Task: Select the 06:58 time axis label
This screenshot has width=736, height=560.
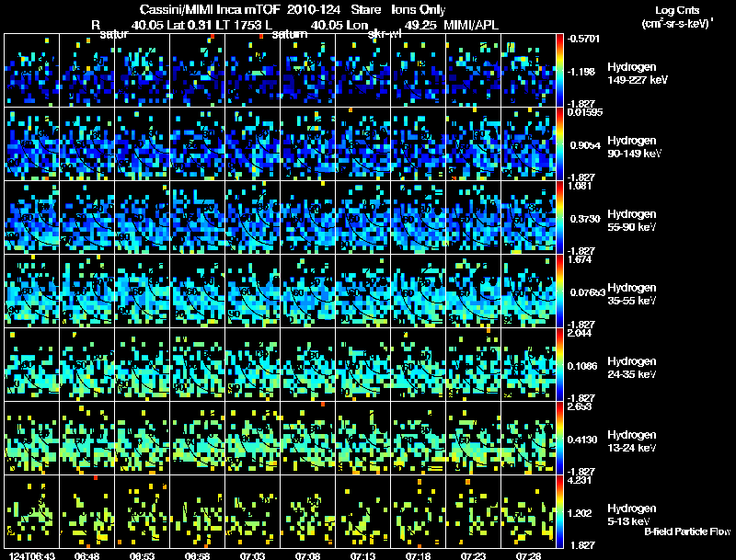Action: tap(197, 554)
